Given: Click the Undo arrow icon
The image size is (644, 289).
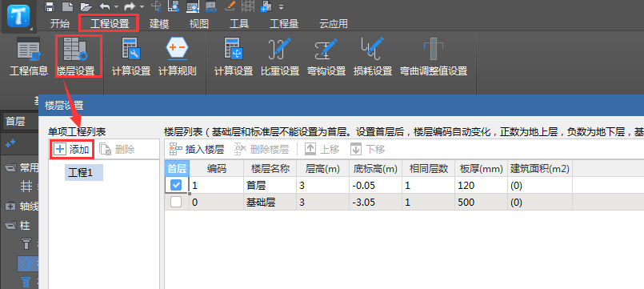Looking at the screenshot, I should [x=106, y=6].
